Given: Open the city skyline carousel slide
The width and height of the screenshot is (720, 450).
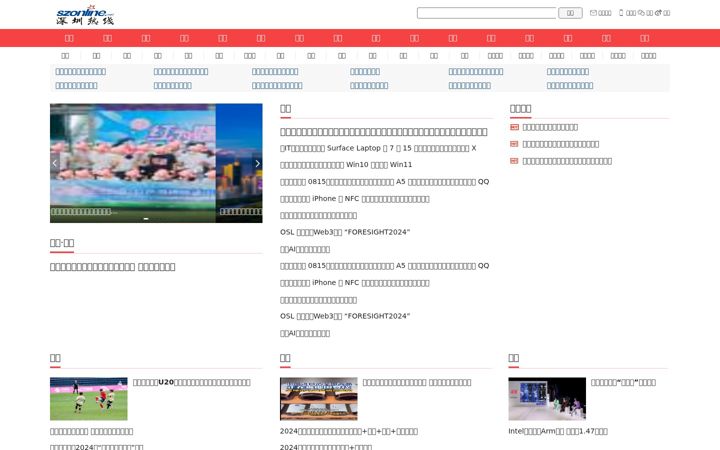Looking at the screenshot, I should tap(239, 163).
